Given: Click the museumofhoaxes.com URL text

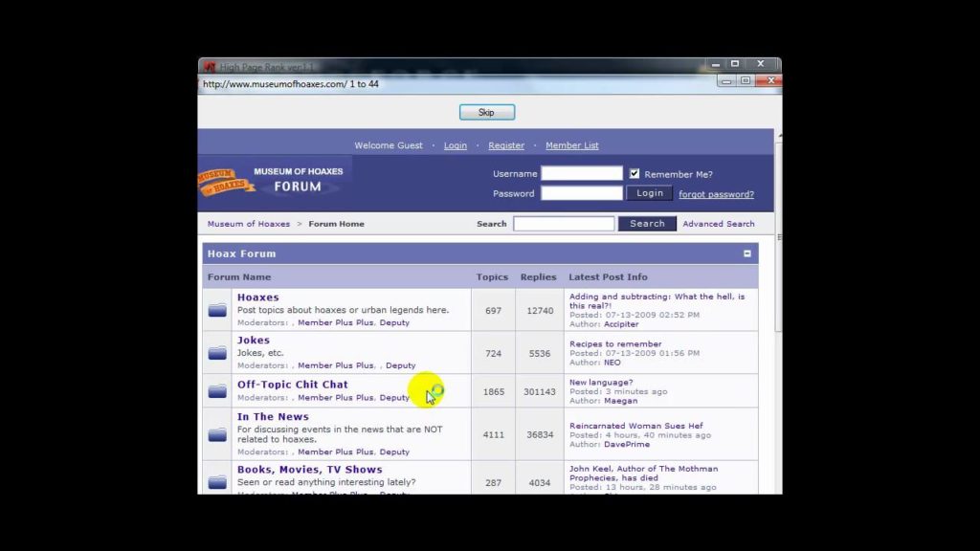Looking at the screenshot, I should 275,84.
